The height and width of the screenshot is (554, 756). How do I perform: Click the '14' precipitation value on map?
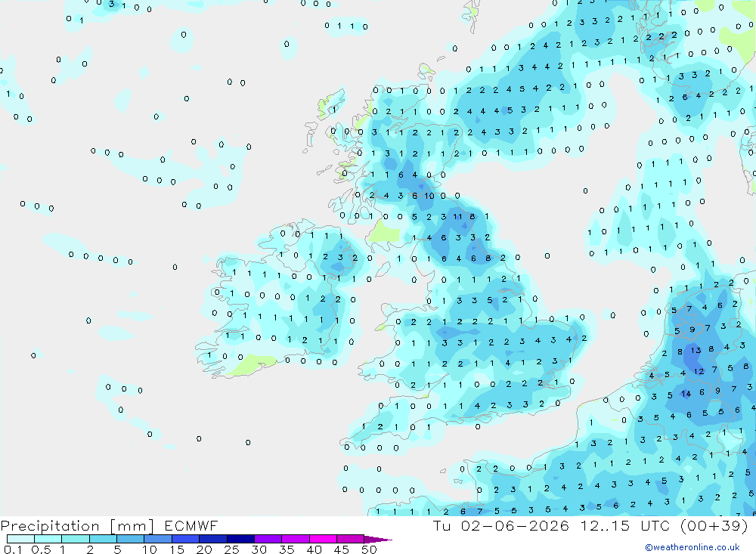coord(686,394)
